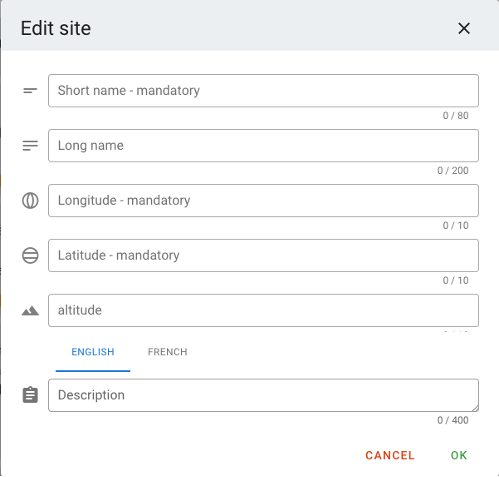The image size is (499, 477).
Task: Close the Edit site dialog with X
Action: pyautogui.click(x=464, y=28)
